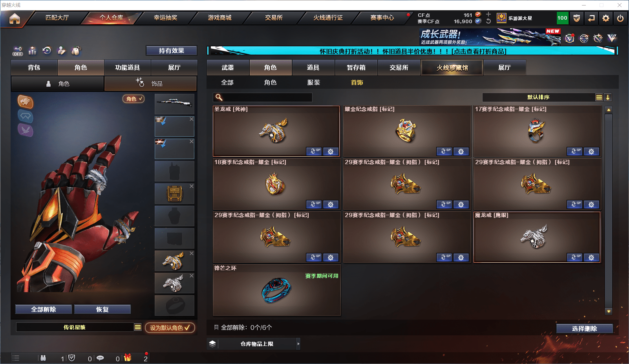
Task: Click the power exit icon
Action: (x=620, y=18)
